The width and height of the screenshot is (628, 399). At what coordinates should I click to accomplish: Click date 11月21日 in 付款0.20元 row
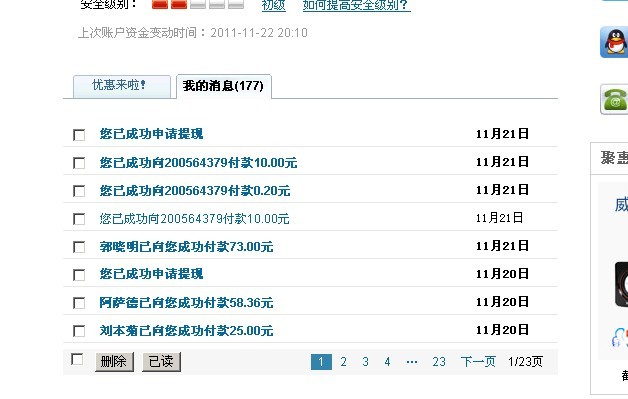click(x=502, y=190)
